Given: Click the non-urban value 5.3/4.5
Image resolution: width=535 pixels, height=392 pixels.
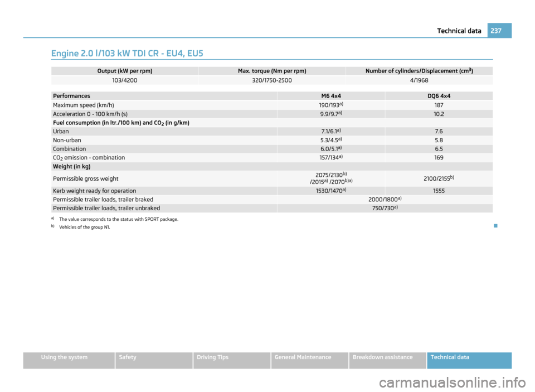Looking at the screenshot, I should (x=331, y=140).
